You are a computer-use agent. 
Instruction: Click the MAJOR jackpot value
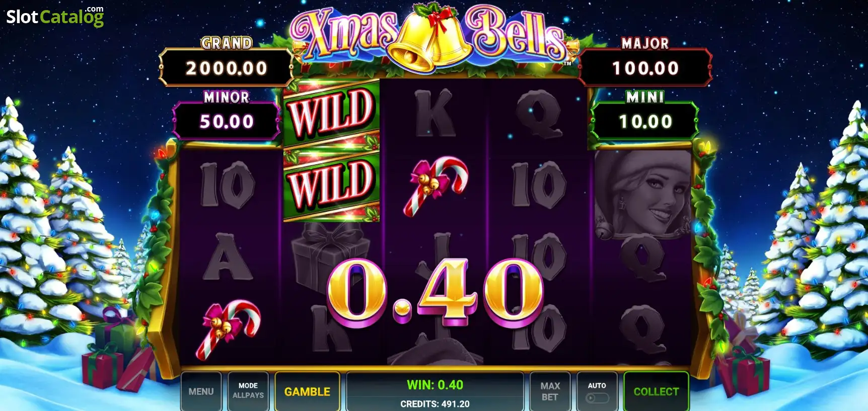point(645,67)
